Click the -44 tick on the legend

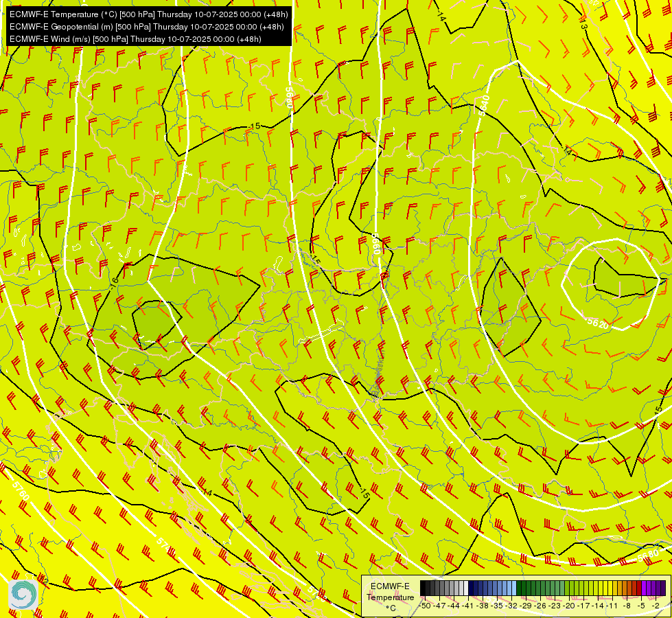pos(454,606)
